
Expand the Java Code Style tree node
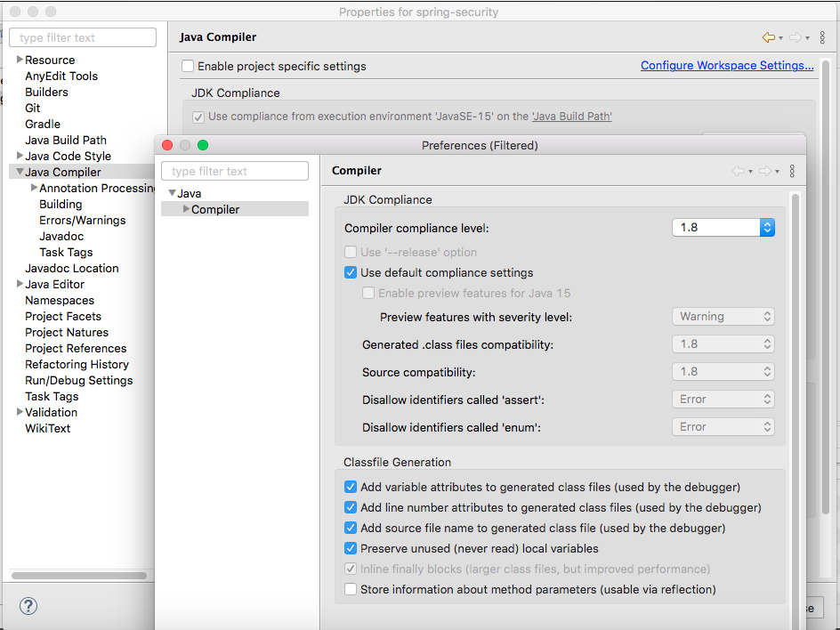pos(20,156)
